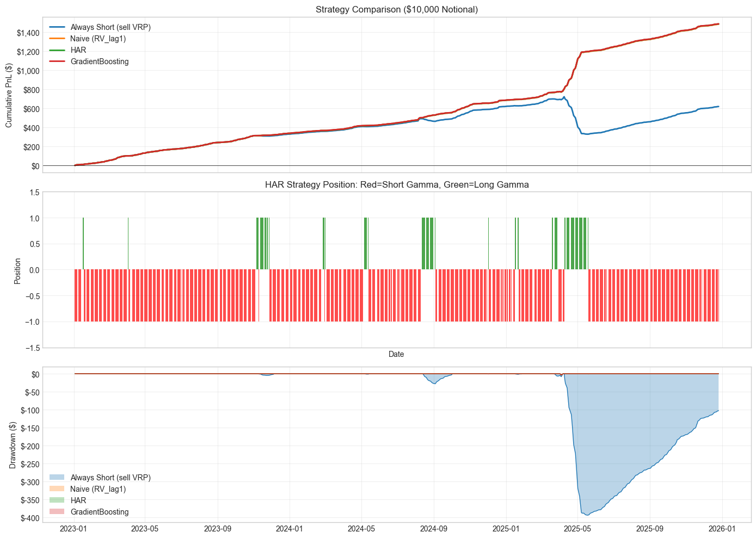Click the blue Always Short line swatch in PnL legend
Image resolution: width=756 pixels, height=538 pixels.
(x=57, y=27)
